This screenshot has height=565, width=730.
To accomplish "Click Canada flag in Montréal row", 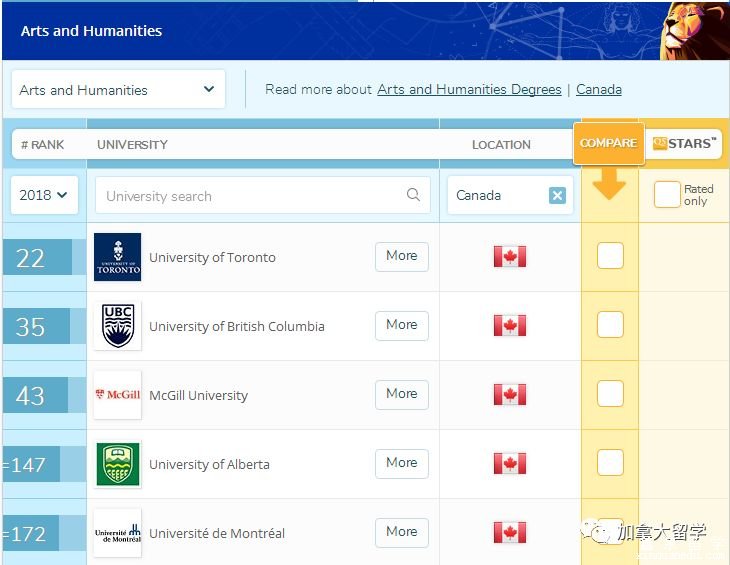I will (510, 532).
